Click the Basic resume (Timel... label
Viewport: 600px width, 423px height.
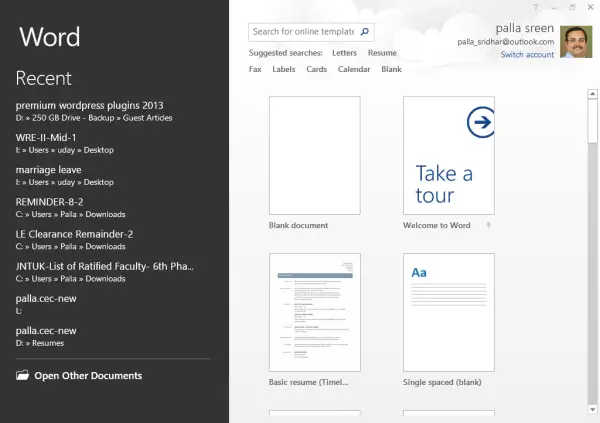pos(308,382)
